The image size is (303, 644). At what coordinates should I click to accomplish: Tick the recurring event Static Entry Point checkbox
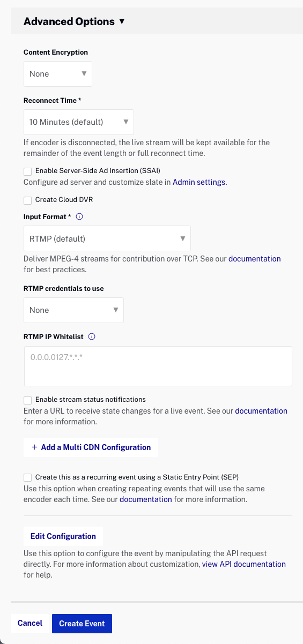28,477
